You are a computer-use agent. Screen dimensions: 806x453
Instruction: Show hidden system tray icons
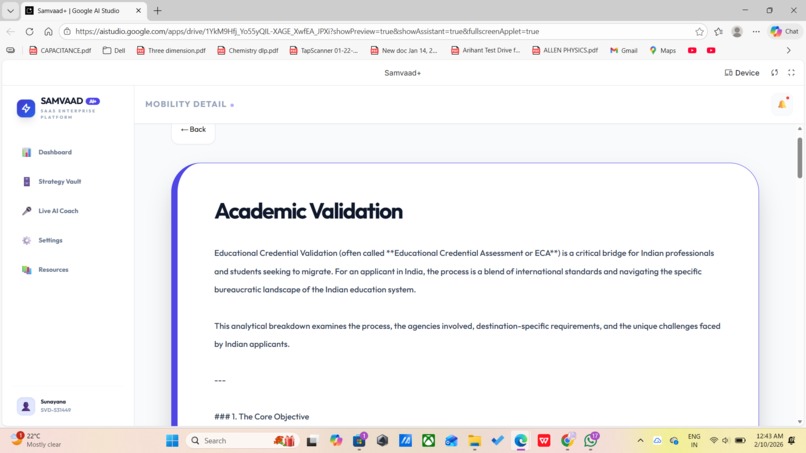[x=640, y=441]
